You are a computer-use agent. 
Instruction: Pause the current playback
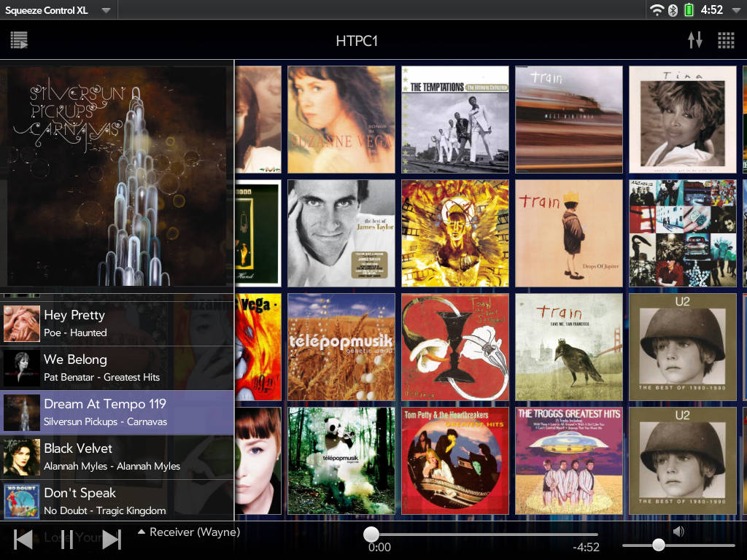[67, 540]
